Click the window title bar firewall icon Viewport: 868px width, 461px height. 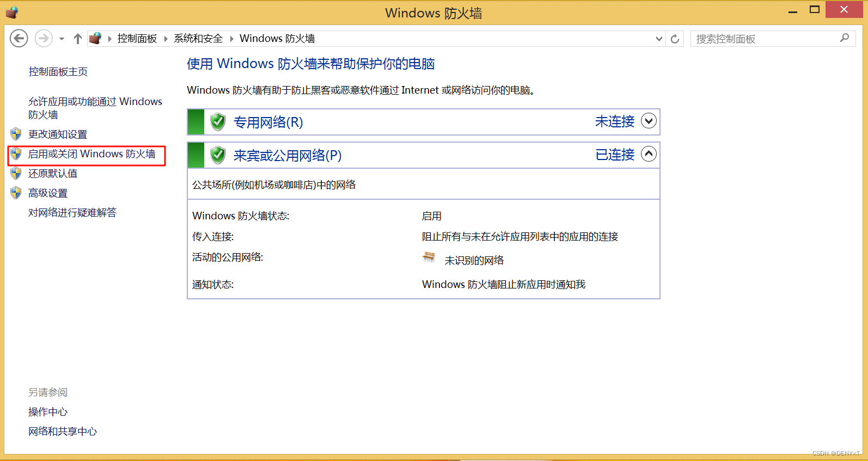pos(12,12)
